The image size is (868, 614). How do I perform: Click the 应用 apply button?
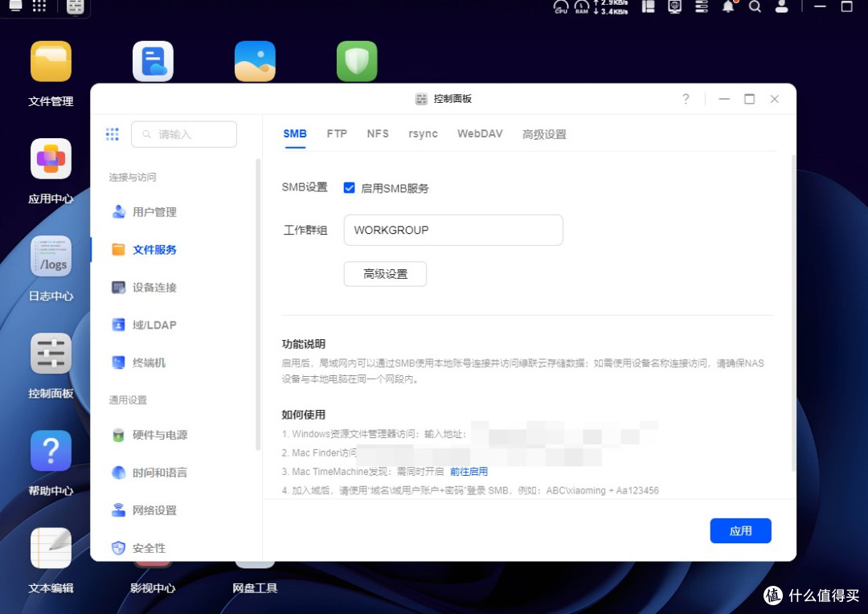coord(741,531)
